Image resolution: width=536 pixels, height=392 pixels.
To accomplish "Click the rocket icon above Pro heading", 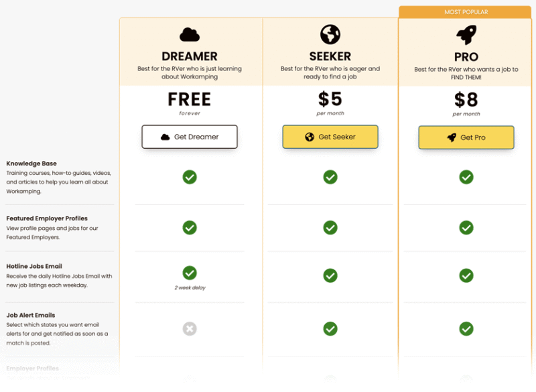I will [x=466, y=34].
